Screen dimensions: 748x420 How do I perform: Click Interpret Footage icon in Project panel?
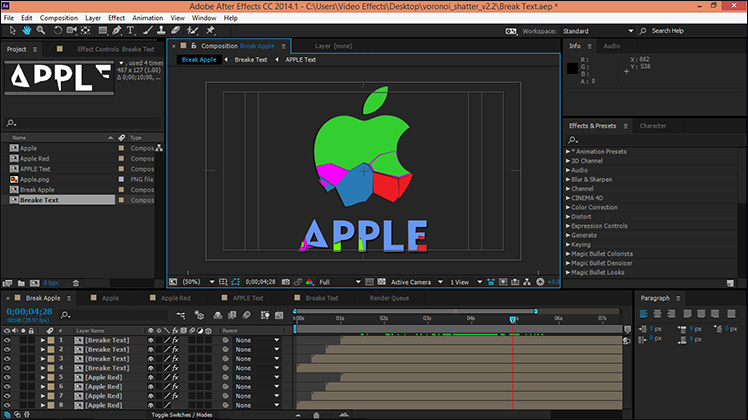pyautogui.click(x=7, y=283)
